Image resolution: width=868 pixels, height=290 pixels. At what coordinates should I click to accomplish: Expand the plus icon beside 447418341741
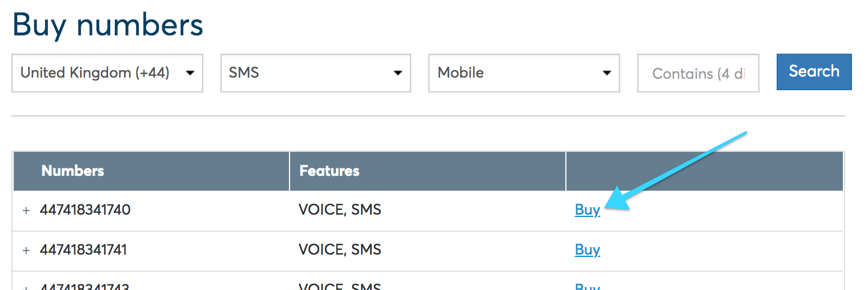coord(26,251)
